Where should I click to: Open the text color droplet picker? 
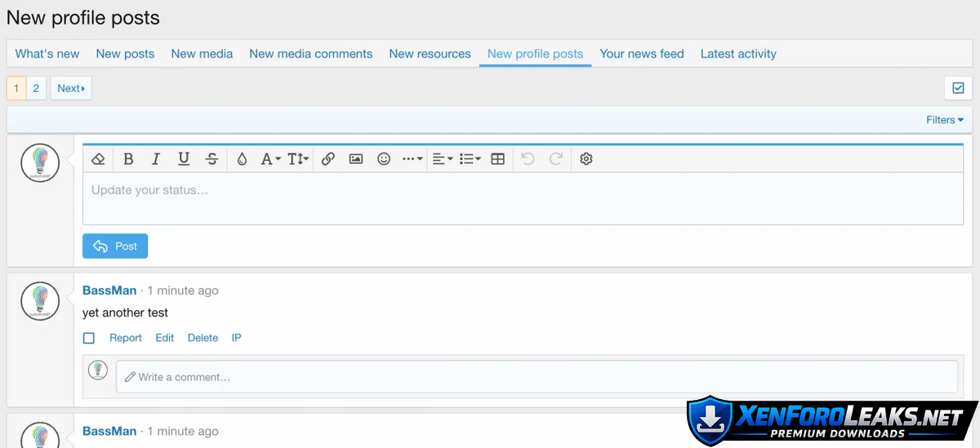tap(242, 159)
